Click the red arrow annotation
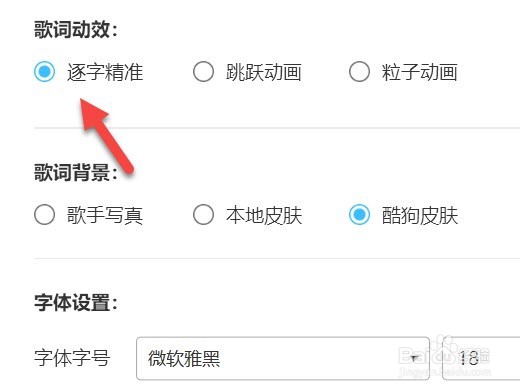 pyautogui.click(x=105, y=135)
